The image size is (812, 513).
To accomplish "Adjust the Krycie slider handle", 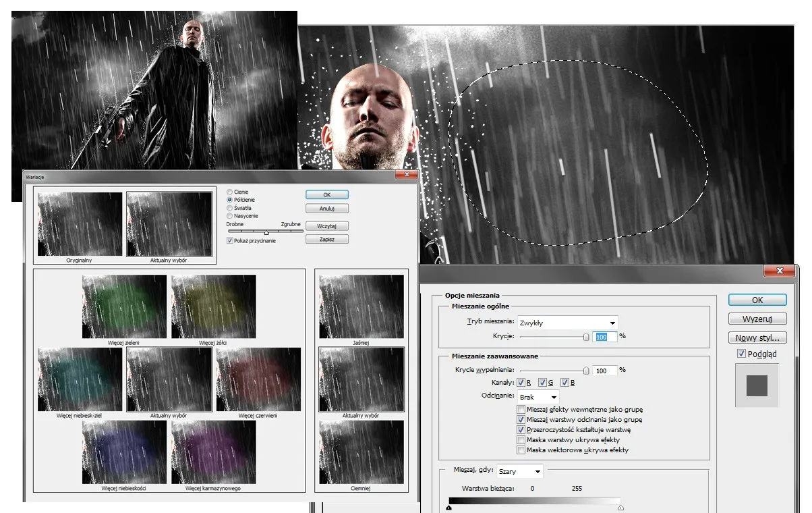I will click(586, 336).
